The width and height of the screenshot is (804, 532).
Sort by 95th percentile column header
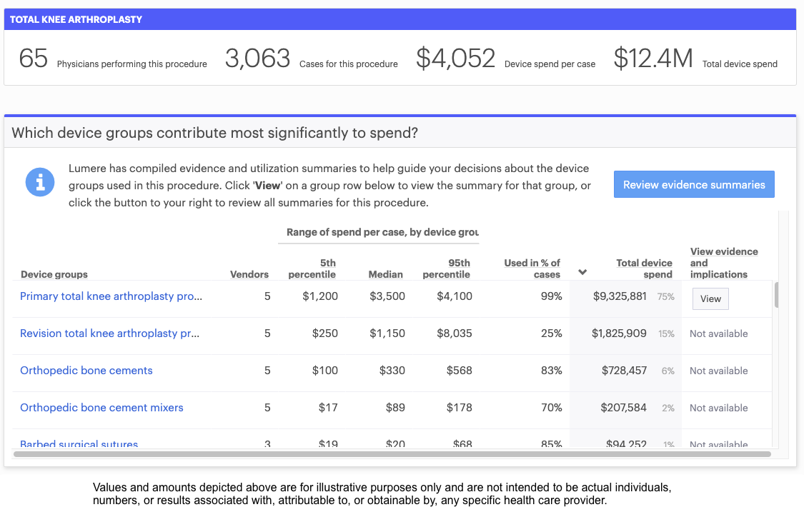point(447,268)
